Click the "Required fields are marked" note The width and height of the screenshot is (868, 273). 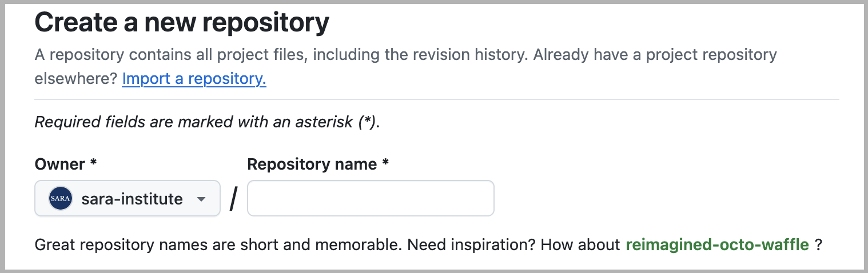point(207,123)
